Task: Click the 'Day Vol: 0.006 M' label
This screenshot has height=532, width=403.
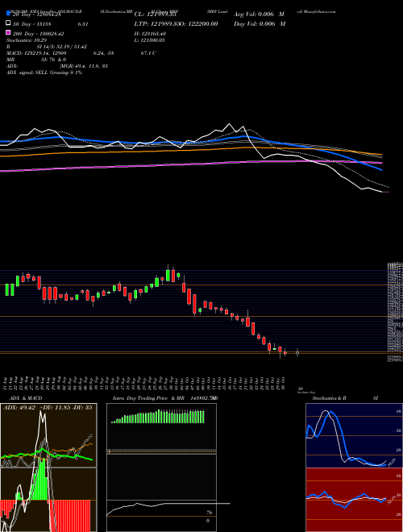Action: (x=260, y=23)
